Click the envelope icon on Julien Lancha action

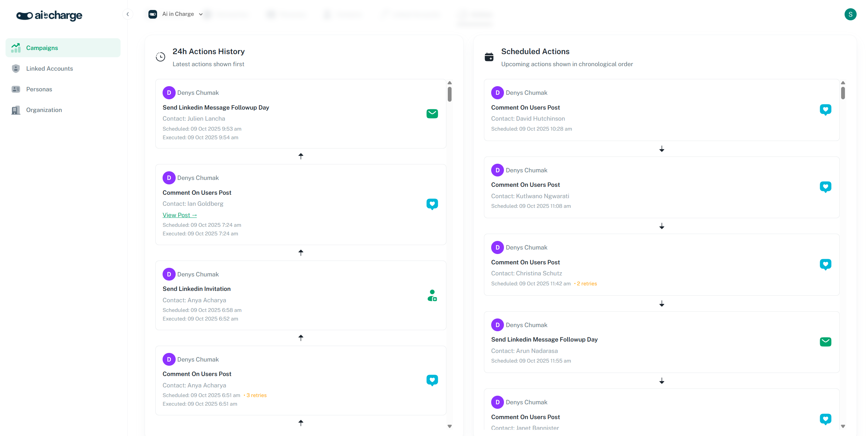pyautogui.click(x=432, y=114)
